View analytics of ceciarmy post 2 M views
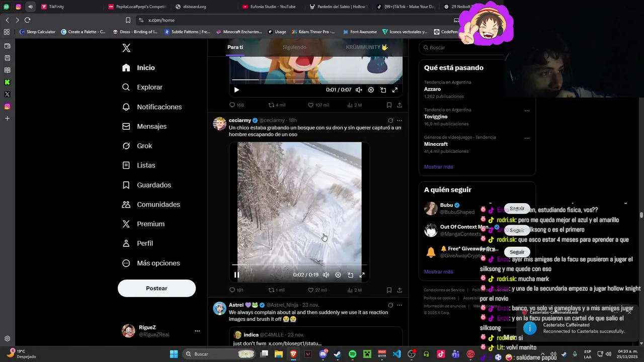This screenshot has width=644, height=362. coord(354,290)
